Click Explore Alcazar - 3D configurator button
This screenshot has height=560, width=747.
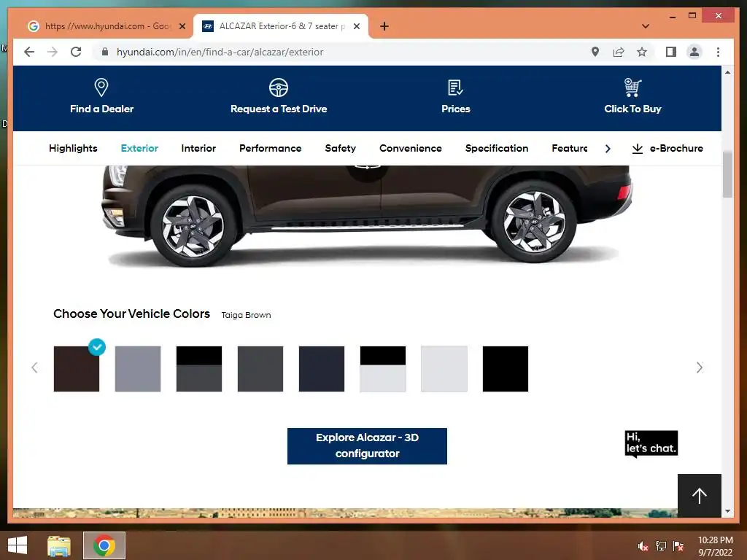pyautogui.click(x=367, y=446)
